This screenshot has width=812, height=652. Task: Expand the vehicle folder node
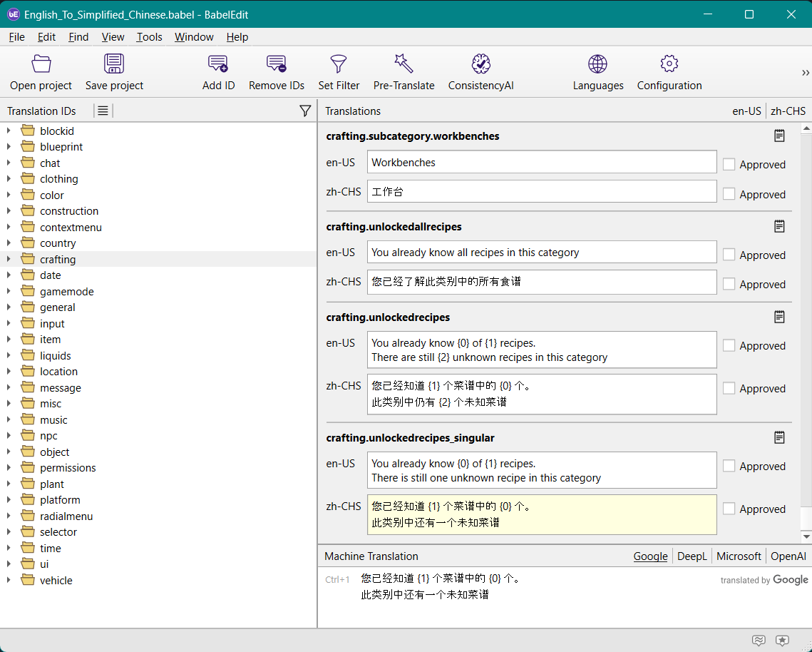[x=9, y=581]
